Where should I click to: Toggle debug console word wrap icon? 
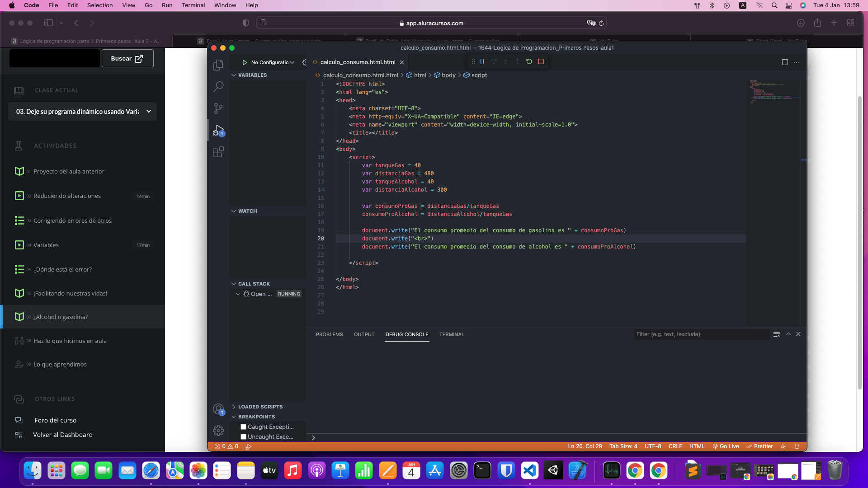point(777,334)
